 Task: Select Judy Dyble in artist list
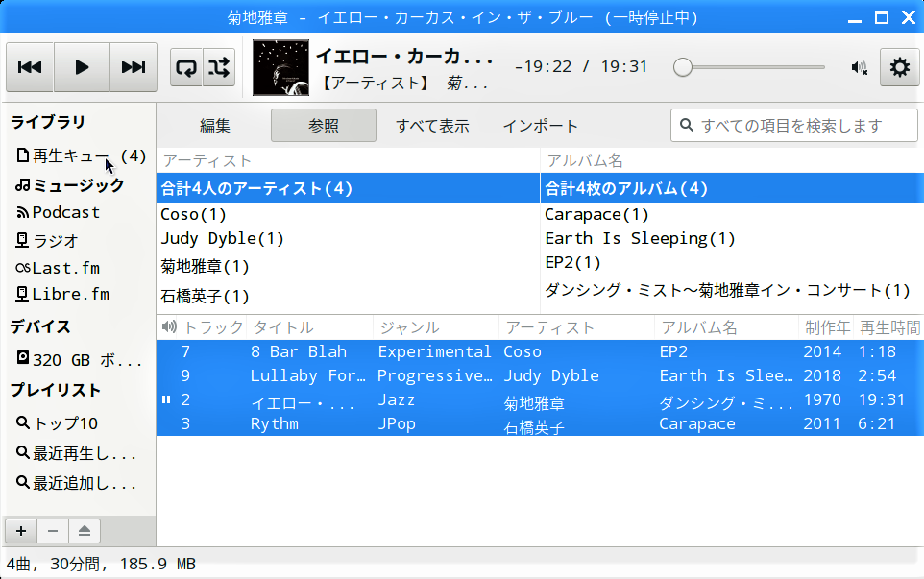[222, 238]
